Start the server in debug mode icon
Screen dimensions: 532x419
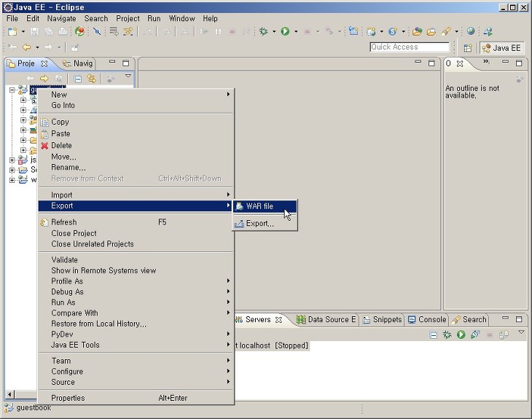tap(447, 335)
